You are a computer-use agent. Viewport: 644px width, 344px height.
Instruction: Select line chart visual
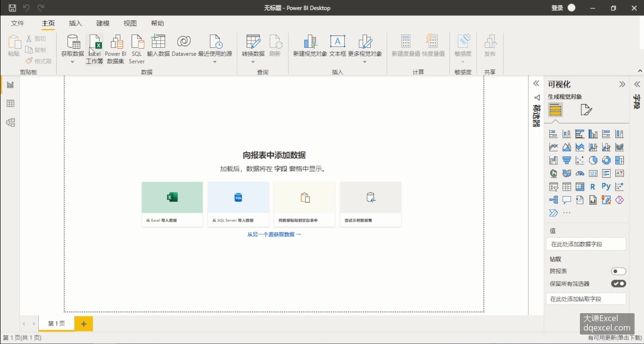[553, 147]
